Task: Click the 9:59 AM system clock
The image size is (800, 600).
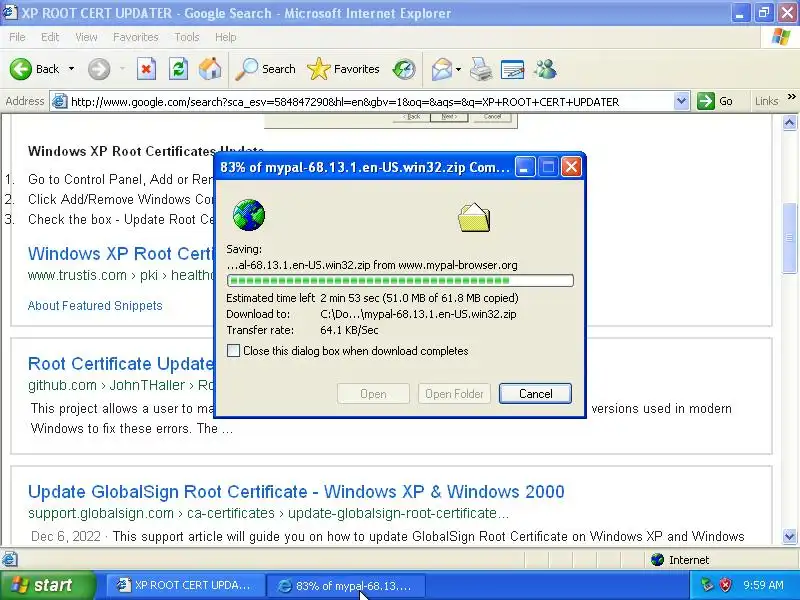Action: coord(763,585)
